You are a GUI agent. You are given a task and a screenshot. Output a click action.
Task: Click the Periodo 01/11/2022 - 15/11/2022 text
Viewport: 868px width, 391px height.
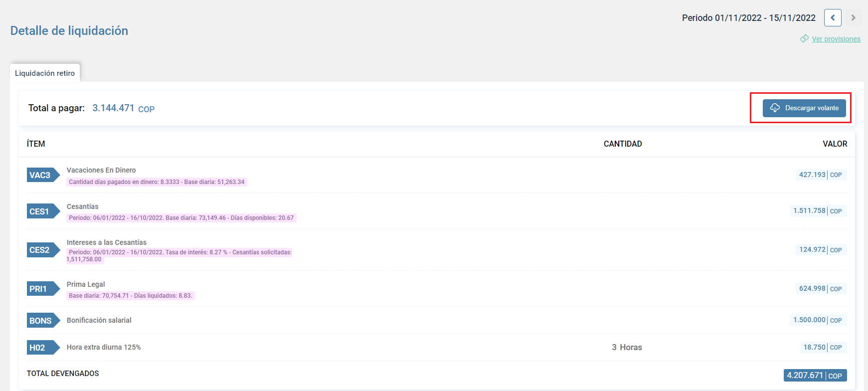[749, 18]
